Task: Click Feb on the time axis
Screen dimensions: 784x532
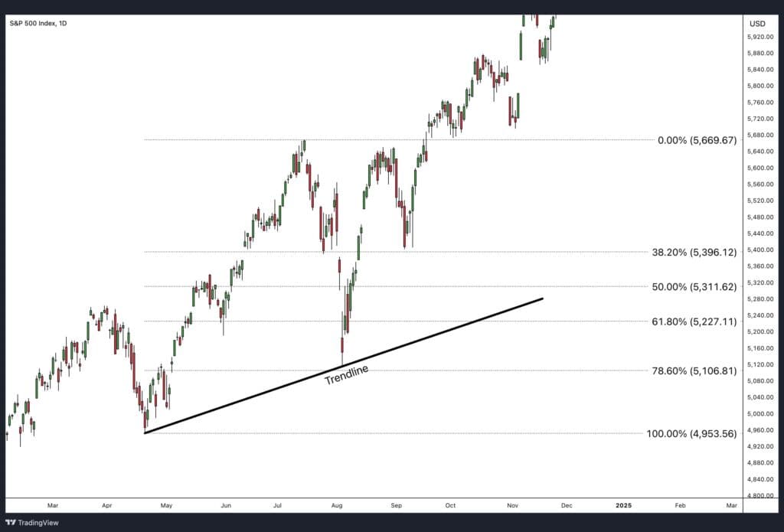Action: [680, 505]
